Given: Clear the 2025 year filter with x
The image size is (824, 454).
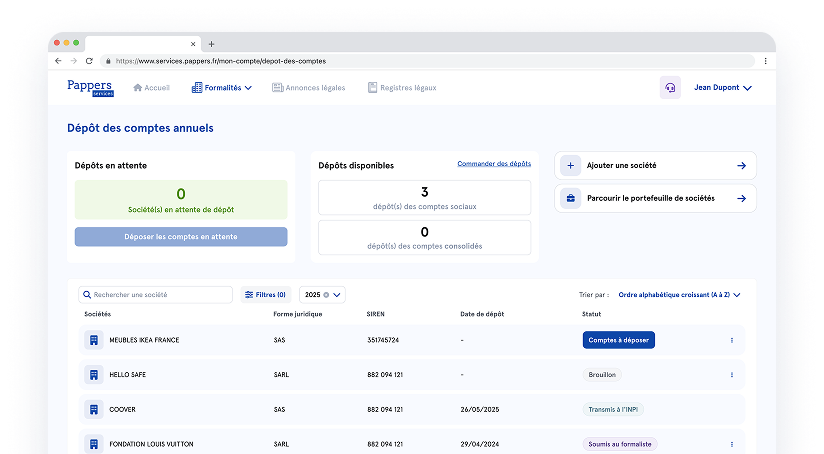Looking at the screenshot, I should tap(326, 295).
